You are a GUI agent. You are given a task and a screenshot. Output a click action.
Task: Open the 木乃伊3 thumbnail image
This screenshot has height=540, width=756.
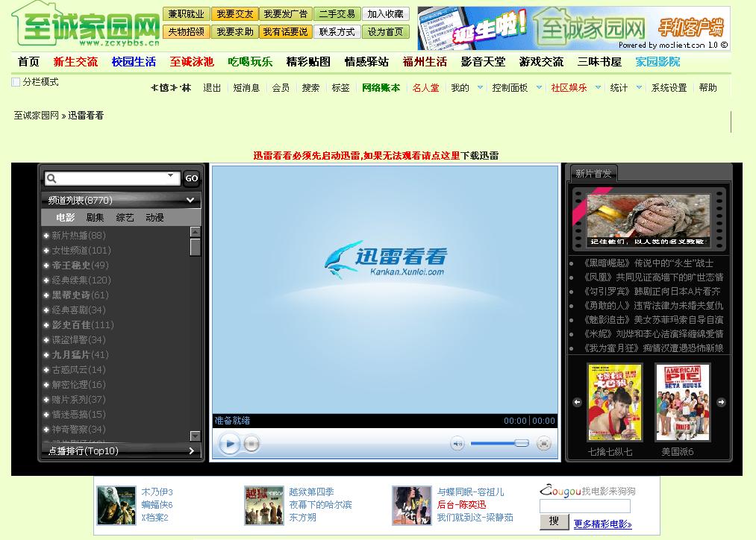tap(116, 505)
